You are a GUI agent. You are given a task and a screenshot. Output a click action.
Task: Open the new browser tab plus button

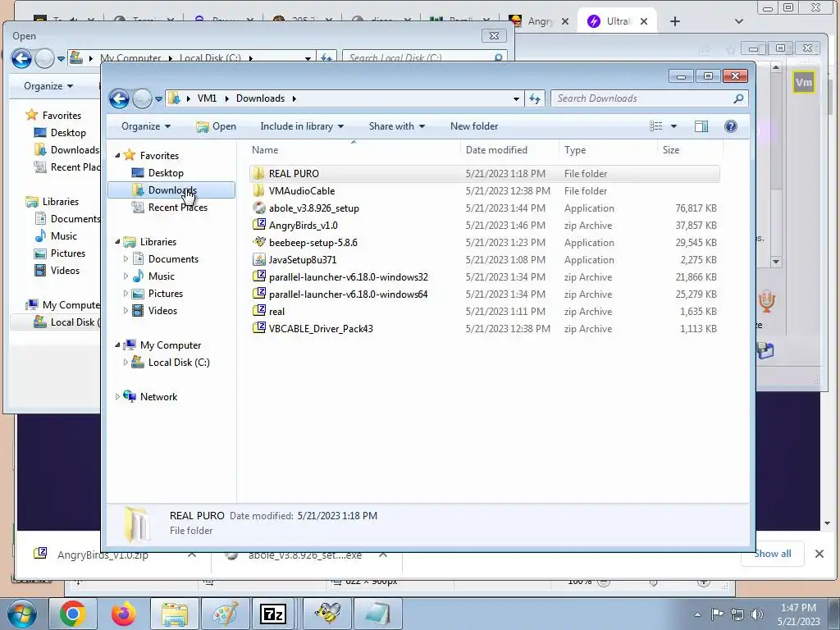point(675,21)
